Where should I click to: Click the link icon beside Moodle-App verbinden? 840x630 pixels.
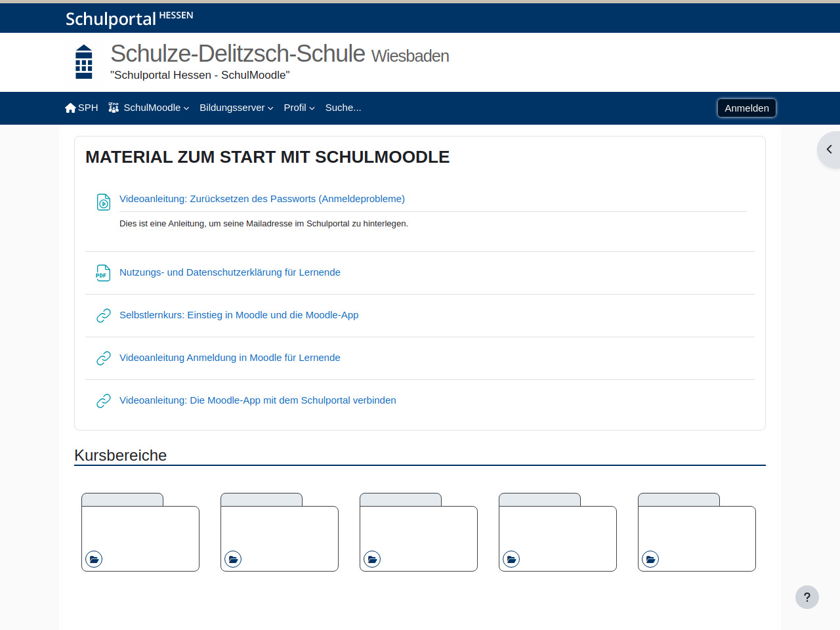click(104, 401)
